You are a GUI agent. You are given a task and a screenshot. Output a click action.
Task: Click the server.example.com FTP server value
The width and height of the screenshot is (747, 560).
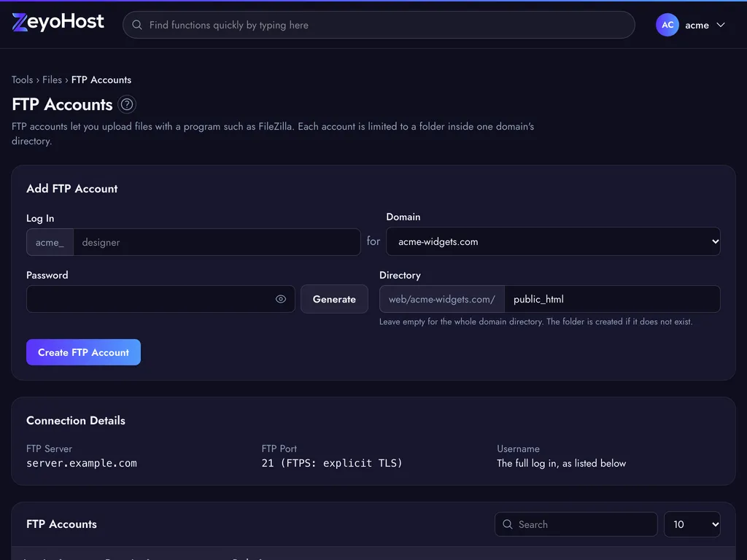pyautogui.click(x=82, y=463)
